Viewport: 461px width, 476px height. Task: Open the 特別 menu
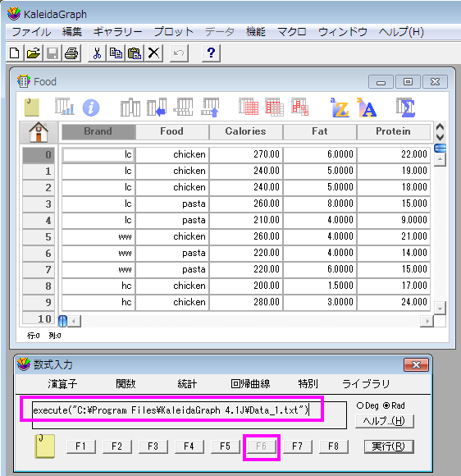[x=308, y=384]
